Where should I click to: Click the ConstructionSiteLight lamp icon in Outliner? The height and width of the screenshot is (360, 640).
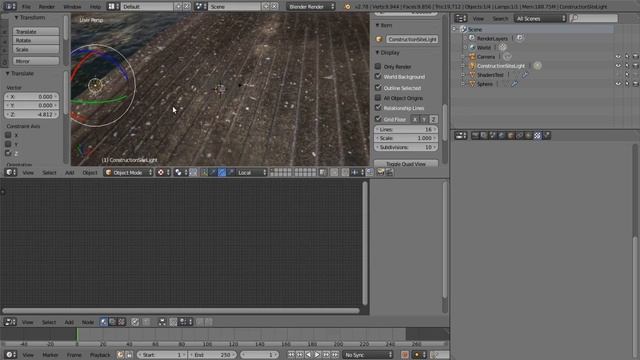[472, 66]
